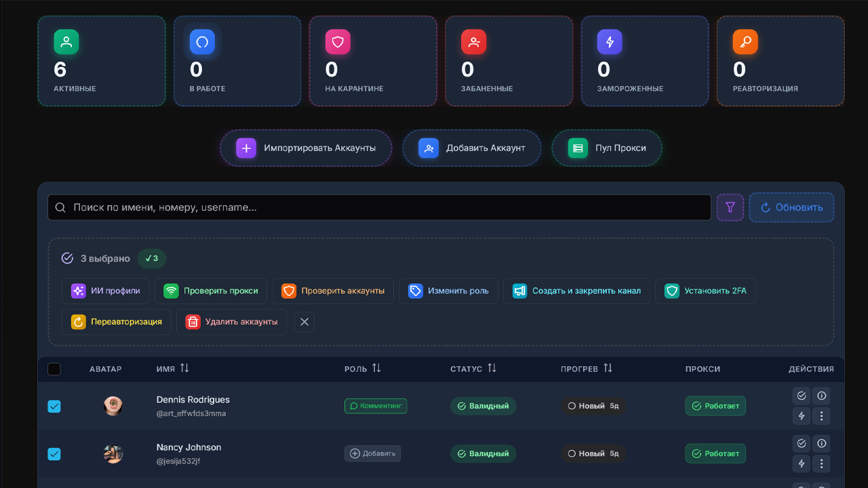
Task: Show info for Dennis Rodrigues account
Action: 821,396
